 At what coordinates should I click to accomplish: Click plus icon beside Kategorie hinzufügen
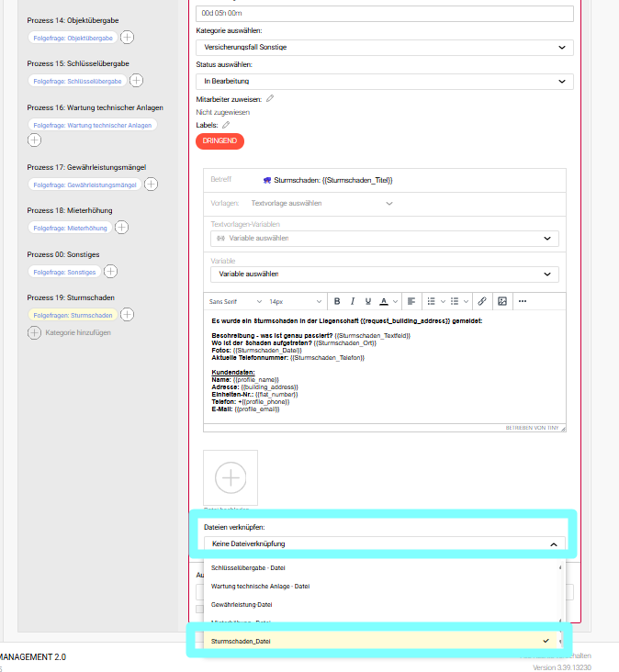[x=34, y=332]
